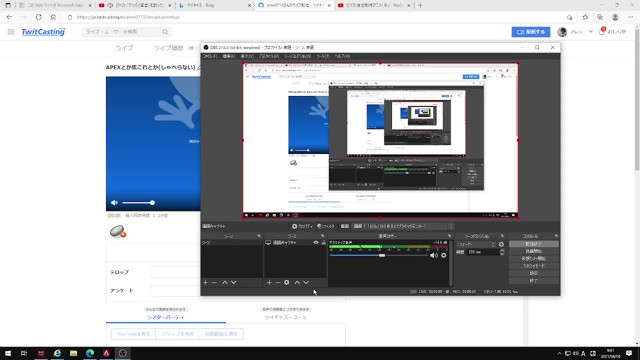640x360 pixels.
Task: Click the clip playback button in Theater Party
Action: [x=178, y=334]
